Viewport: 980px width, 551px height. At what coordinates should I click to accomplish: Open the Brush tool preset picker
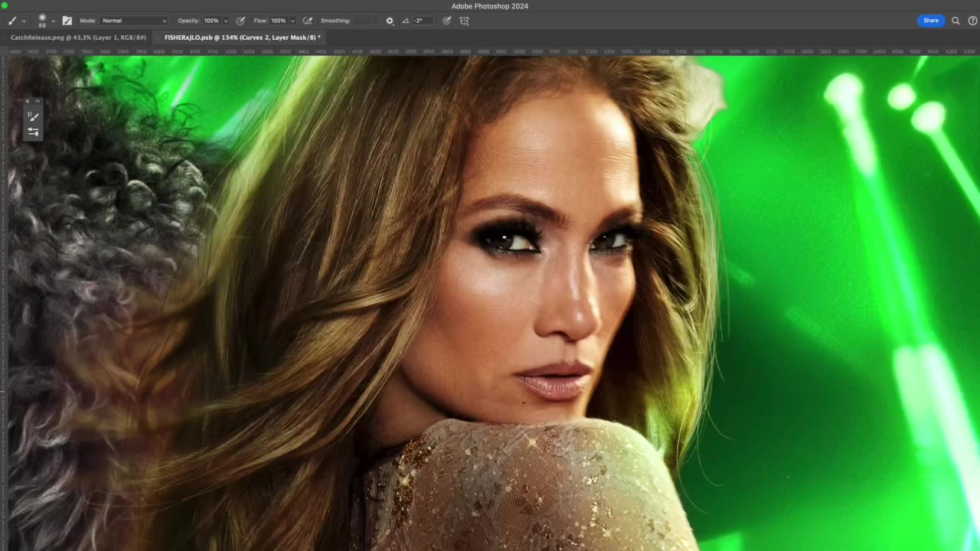15,21
